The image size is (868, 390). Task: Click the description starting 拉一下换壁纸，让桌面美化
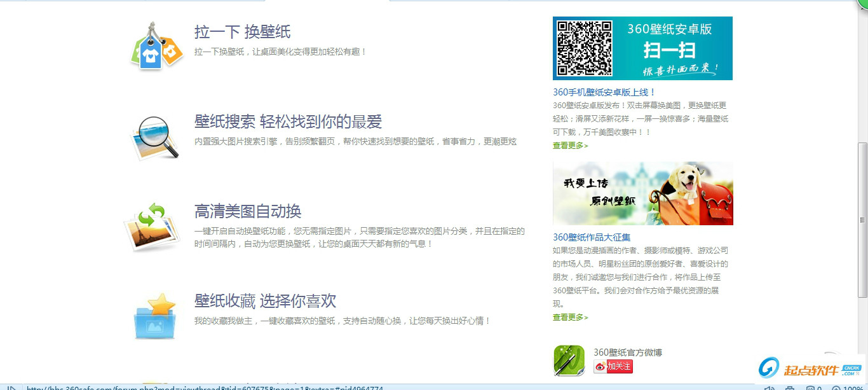[x=281, y=52]
